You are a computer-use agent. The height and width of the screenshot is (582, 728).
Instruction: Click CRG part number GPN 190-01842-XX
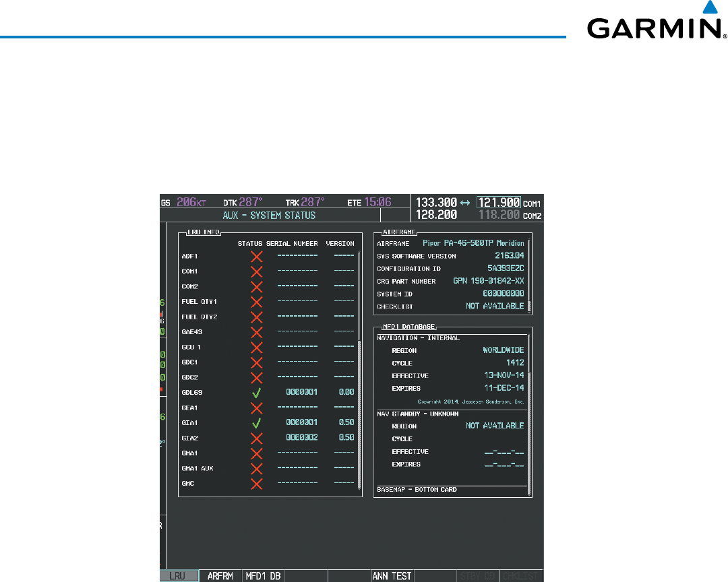tap(489, 281)
